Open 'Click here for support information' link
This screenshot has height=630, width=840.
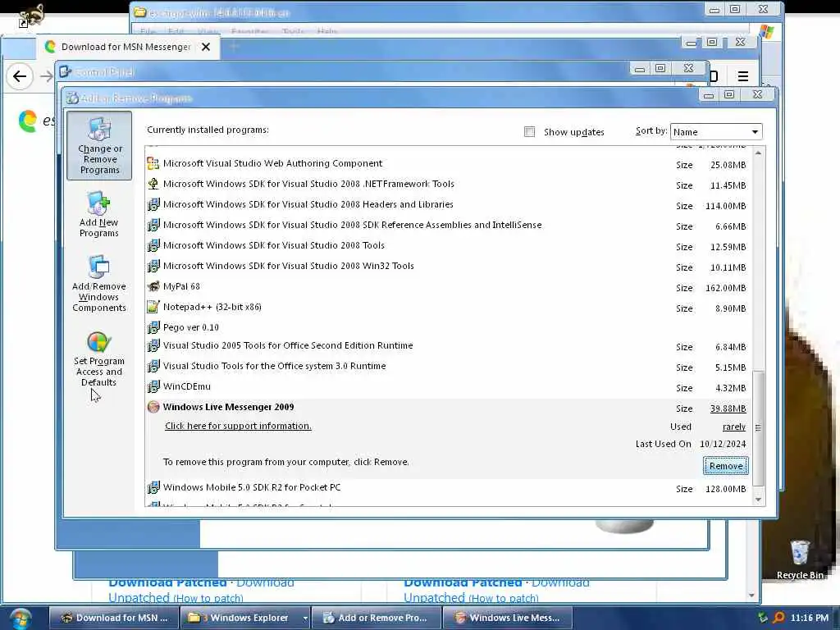point(238,426)
